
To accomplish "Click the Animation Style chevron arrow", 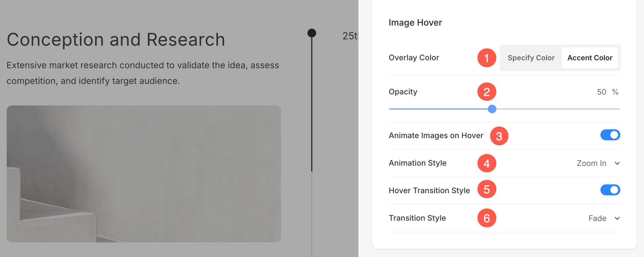I will click(617, 163).
